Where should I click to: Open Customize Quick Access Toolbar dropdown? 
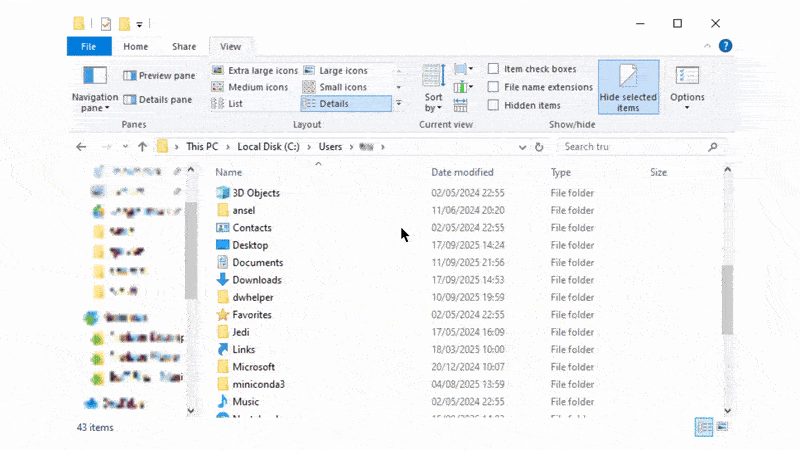(139, 24)
